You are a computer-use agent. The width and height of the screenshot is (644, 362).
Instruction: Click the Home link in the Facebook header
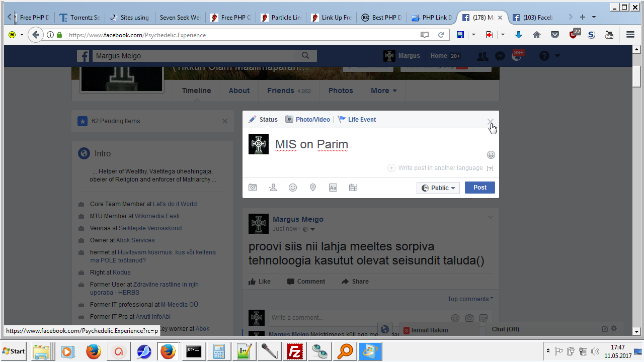[439, 56]
